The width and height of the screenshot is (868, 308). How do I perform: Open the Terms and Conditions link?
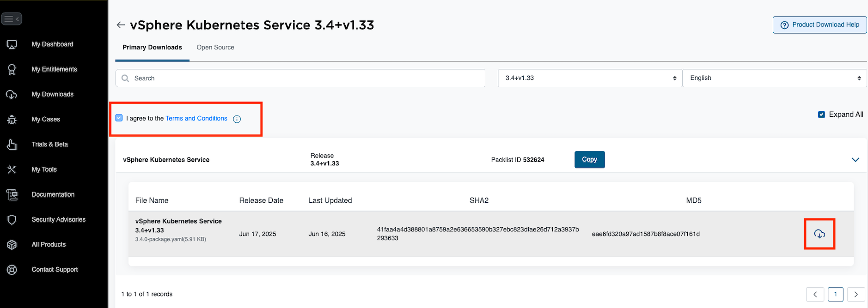[x=196, y=119]
